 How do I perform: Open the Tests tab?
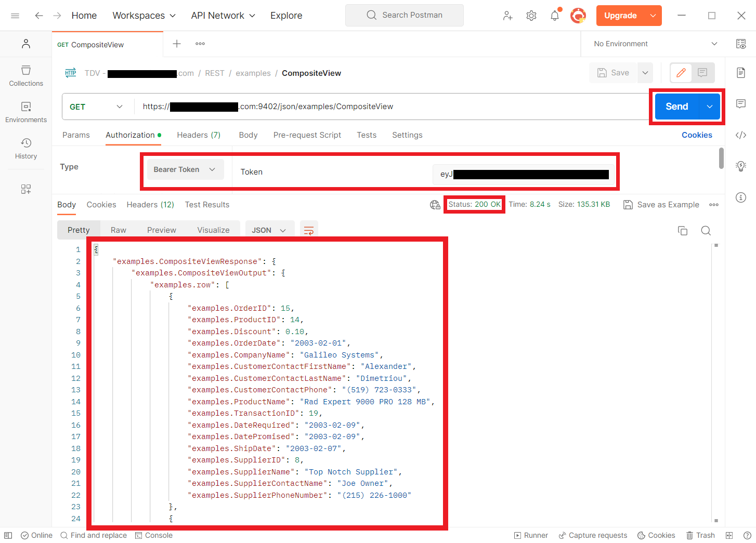[367, 135]
